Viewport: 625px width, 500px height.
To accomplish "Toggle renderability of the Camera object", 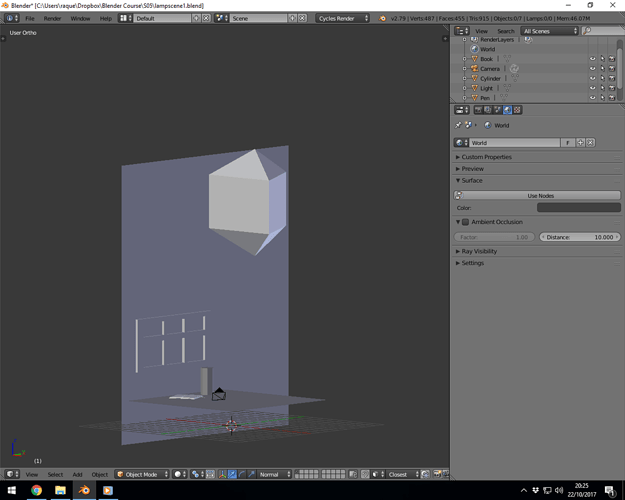I will [x=612, y=69].
